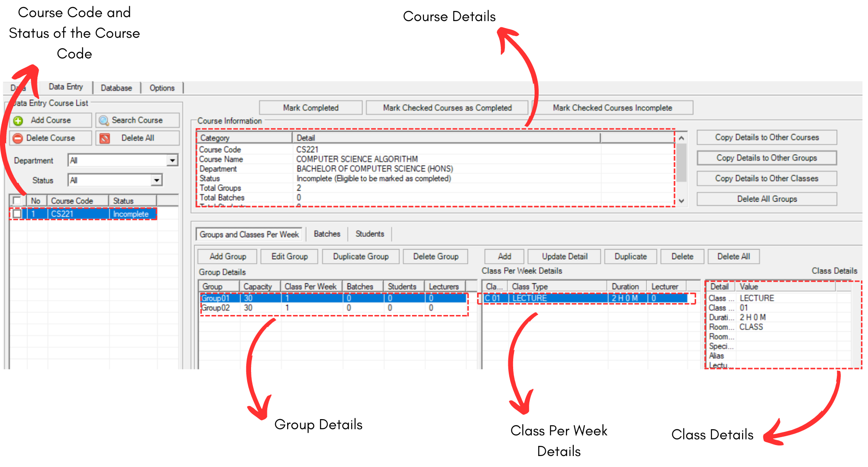
Task: Click Copy Details to Other Groups
Action: pos(766,158)
